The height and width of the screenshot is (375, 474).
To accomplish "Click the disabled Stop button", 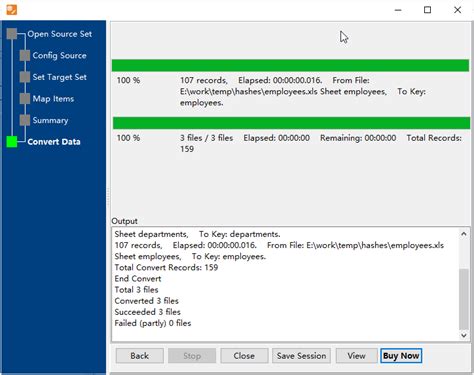I will tap(192, 356).
